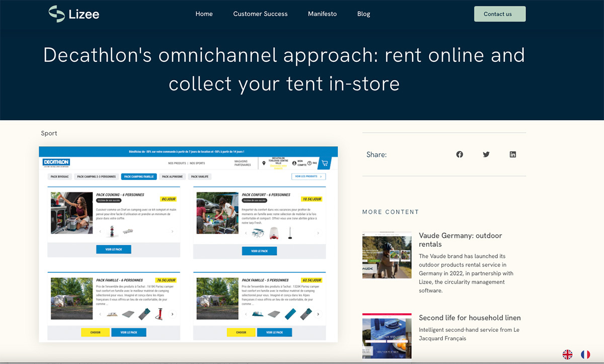Click the 76.5€/jour price label
Image resolution: width=604 pixels, height=364 pixels.
[x=166, y=280]
